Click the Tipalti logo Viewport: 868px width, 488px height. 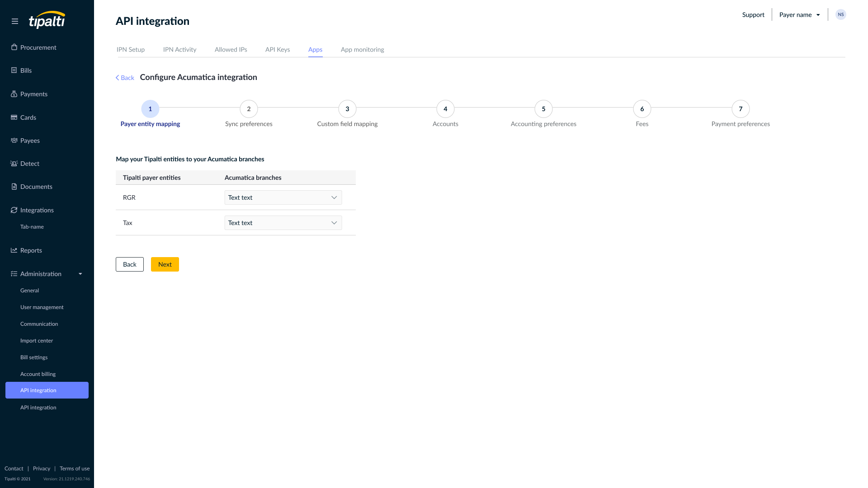click(x=47, y=21)
